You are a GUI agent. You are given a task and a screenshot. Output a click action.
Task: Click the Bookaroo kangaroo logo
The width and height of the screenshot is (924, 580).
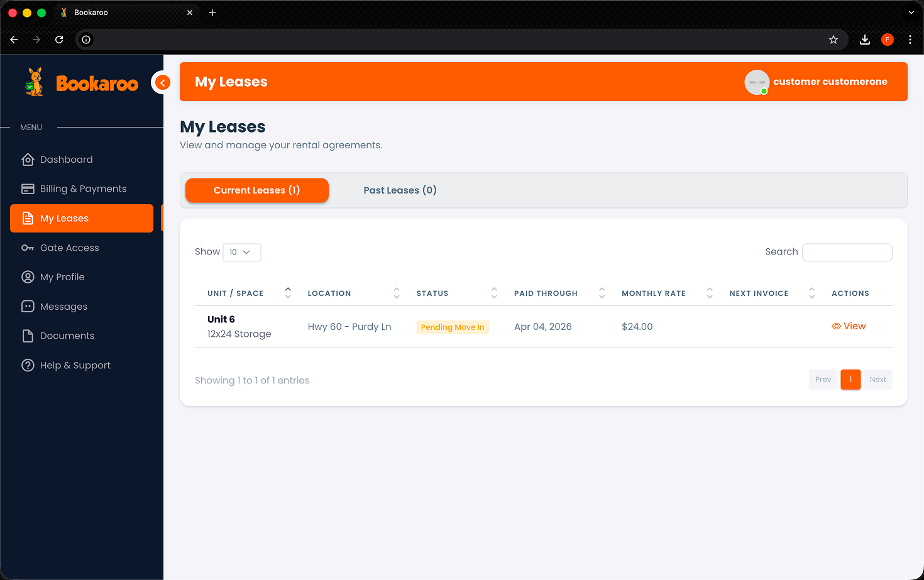point(34,81)
